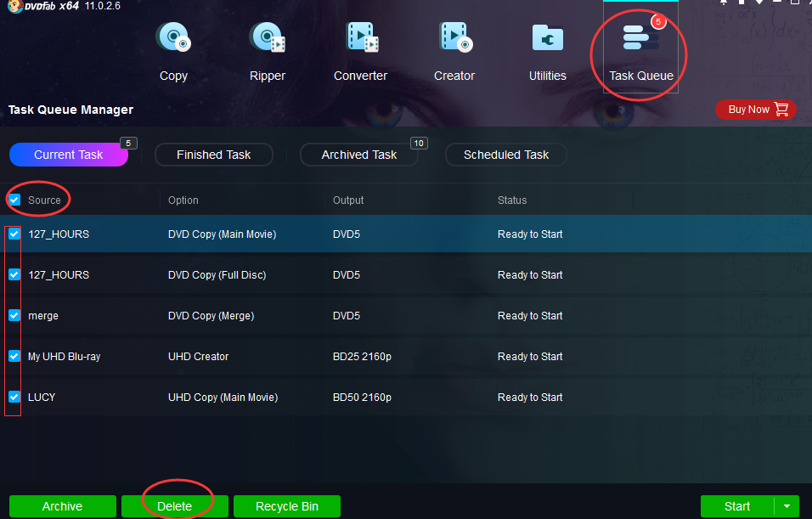Screen dimensions: 812x519
Task: Toggle the select-all Source checkbox
Action: point(14,200)
